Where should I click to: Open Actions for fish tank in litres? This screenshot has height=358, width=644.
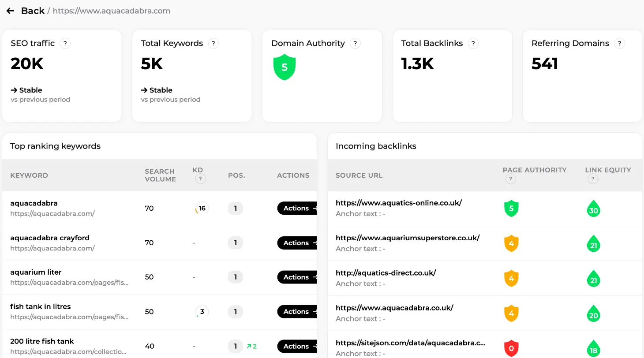(x=298, y=312)
